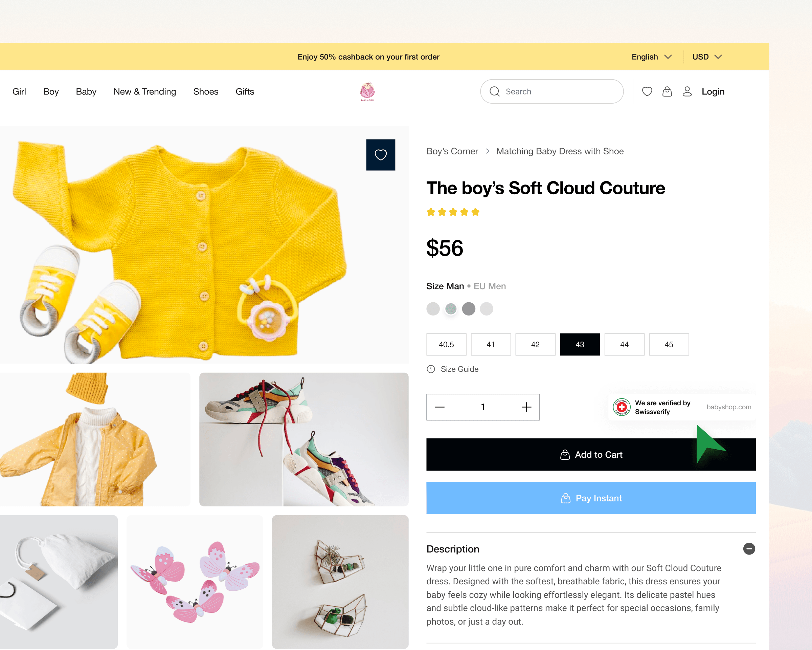Screen dimensions: 812x650
Task: Click the size guide info icon
Action: [431, 369]
